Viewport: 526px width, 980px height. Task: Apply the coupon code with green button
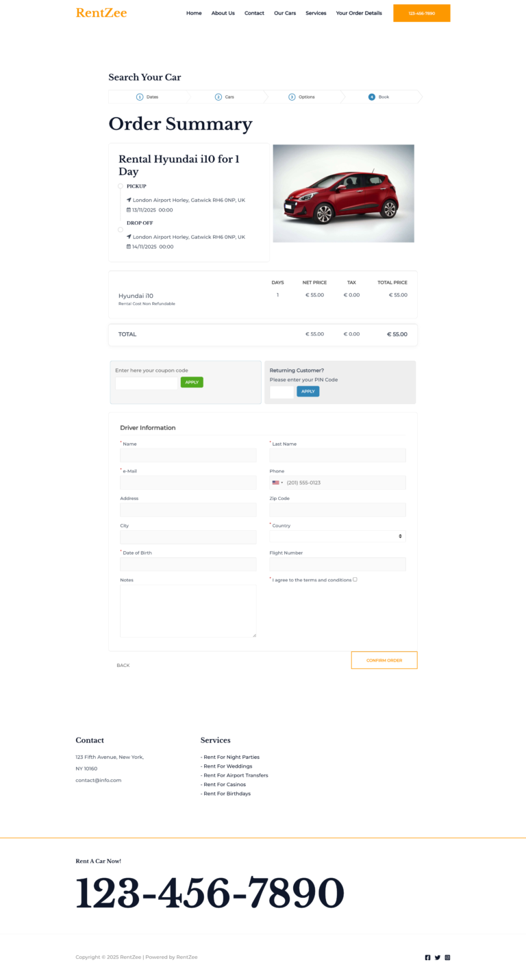coord(192,382)
